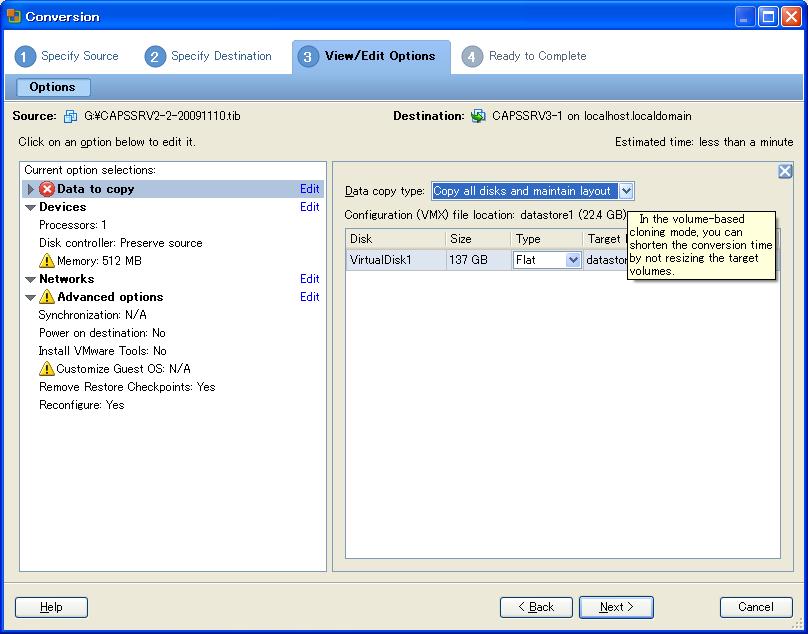This screenshot has height=634, width=808.
Task: Click the Cancel button
Action: (x=756, y=607)
